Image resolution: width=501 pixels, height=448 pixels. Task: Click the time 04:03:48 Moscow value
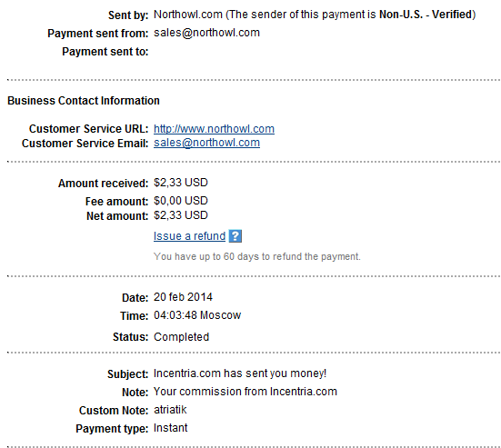[x=197, y=315]
